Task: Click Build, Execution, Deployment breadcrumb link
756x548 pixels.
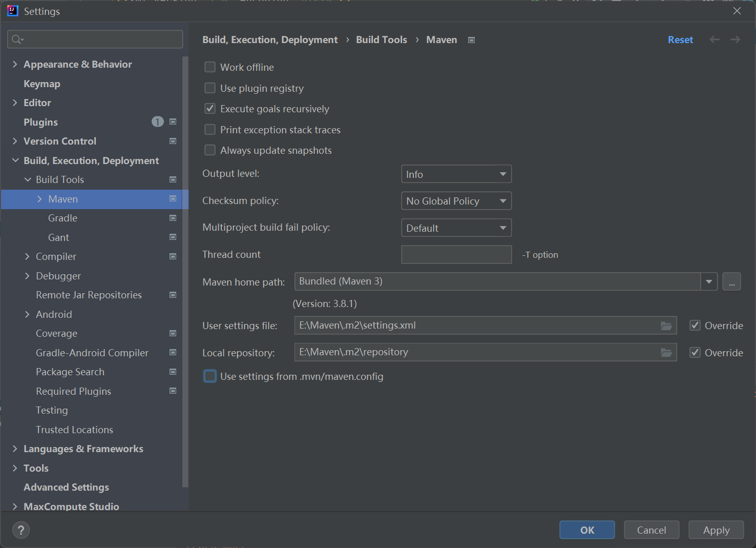Action: 270,39
